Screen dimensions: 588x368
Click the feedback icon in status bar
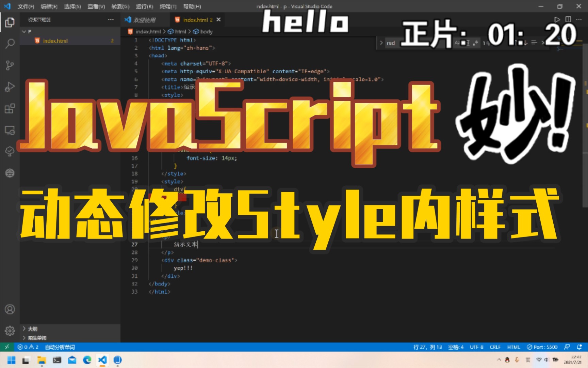click(x=567, y=347)
